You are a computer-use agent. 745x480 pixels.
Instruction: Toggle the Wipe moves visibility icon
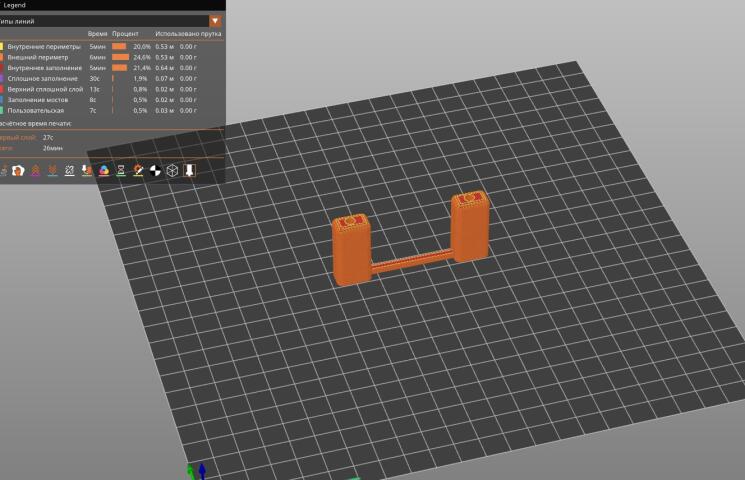click(18, 170)
